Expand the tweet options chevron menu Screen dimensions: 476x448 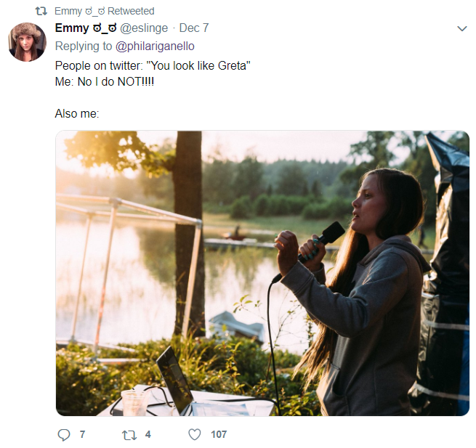[x=462, y=28]
